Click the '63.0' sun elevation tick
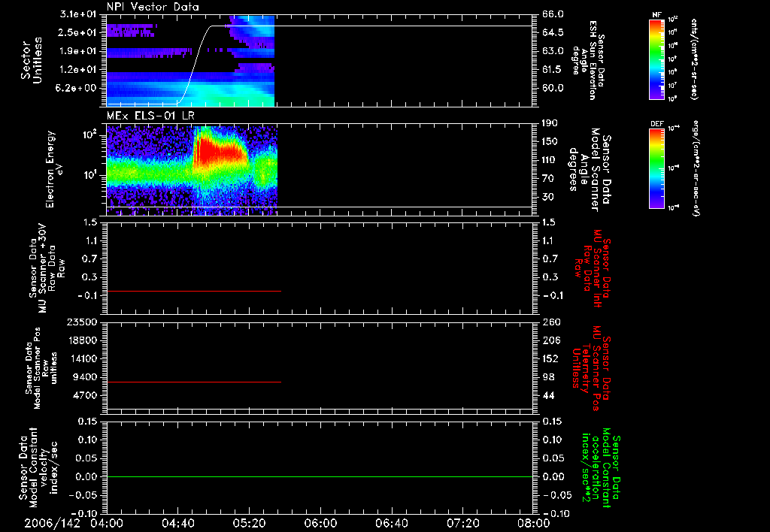Viewport: 770px width, 532px height. click(x=553, y=51)
